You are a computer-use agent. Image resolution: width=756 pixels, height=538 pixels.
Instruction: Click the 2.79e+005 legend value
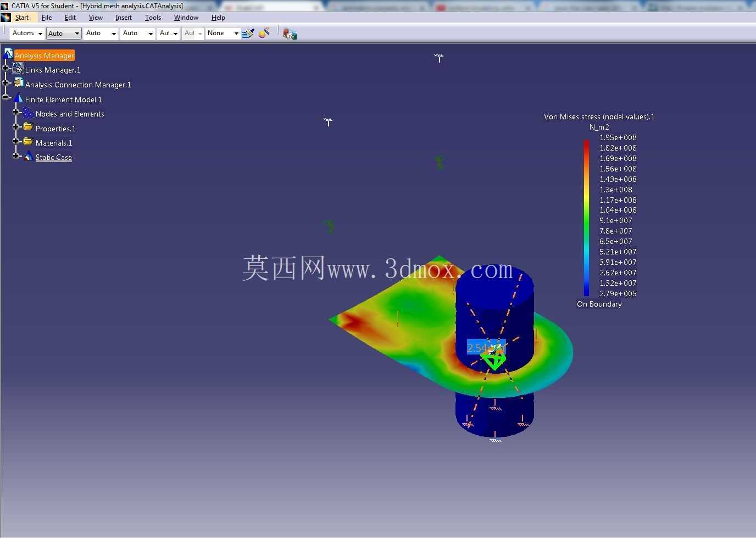618,293
